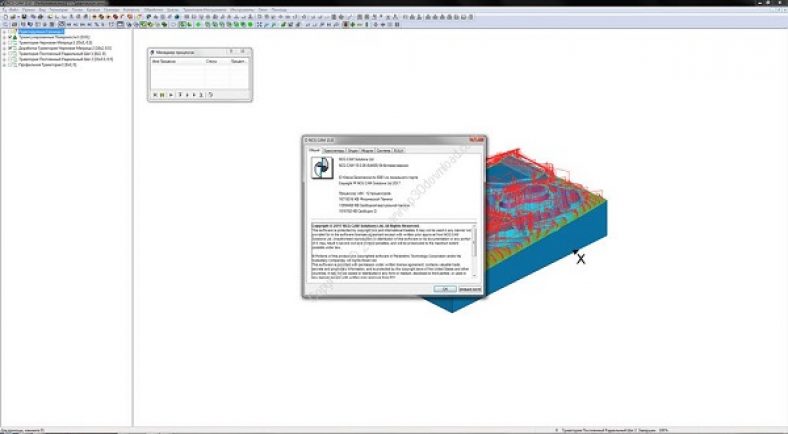
Task: Click the help question mark on Process Manager title
Action: point(231,51)
